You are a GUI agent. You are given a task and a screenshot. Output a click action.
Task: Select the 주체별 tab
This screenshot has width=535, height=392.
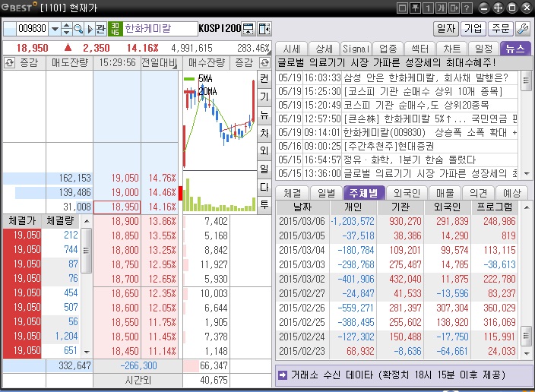tap(364, 194)
